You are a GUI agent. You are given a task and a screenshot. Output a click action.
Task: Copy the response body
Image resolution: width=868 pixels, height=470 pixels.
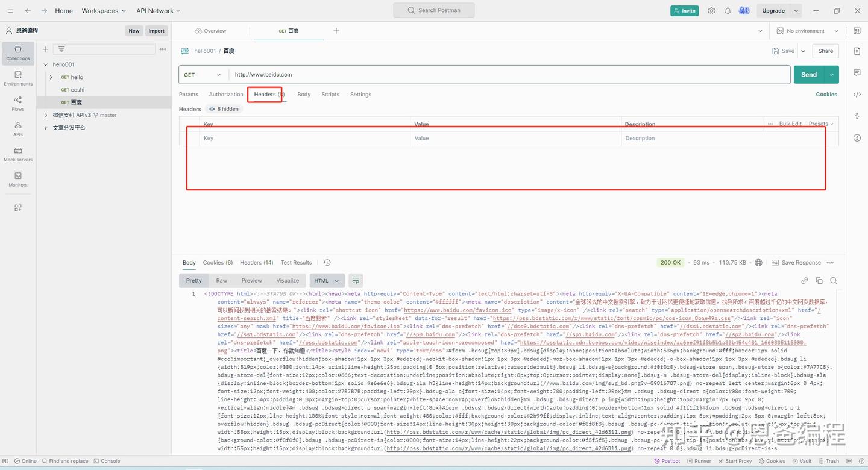819,280
